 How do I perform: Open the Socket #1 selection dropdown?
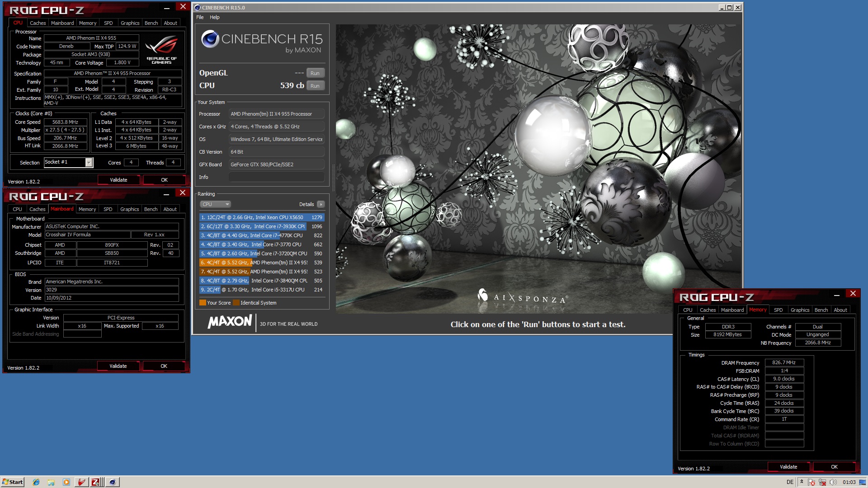coord(69,162)
